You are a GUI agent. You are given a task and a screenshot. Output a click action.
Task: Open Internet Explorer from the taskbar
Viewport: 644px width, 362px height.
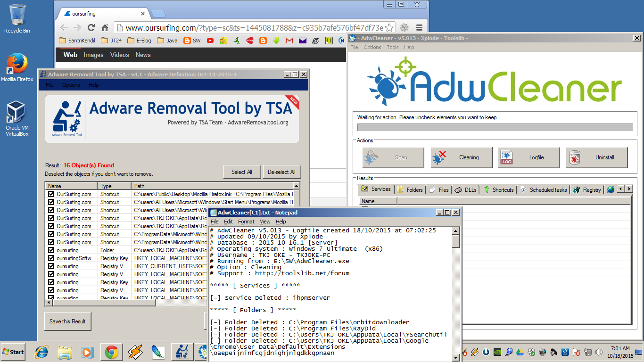[x=41, y=352]
